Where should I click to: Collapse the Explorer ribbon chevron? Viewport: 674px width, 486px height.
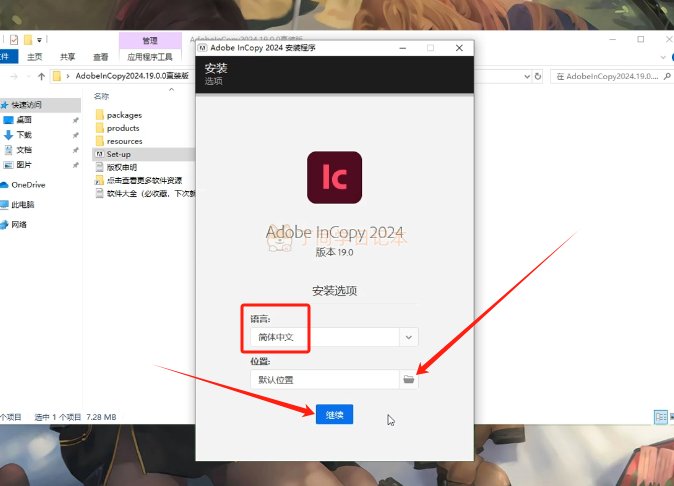662,57
